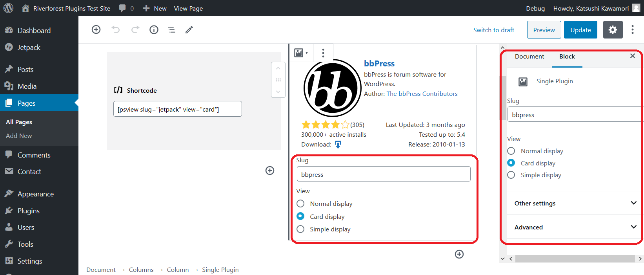The width and height of the screenshot is (644, 275).
Task: Expand the Other settings panel
Action: point(575,203)
